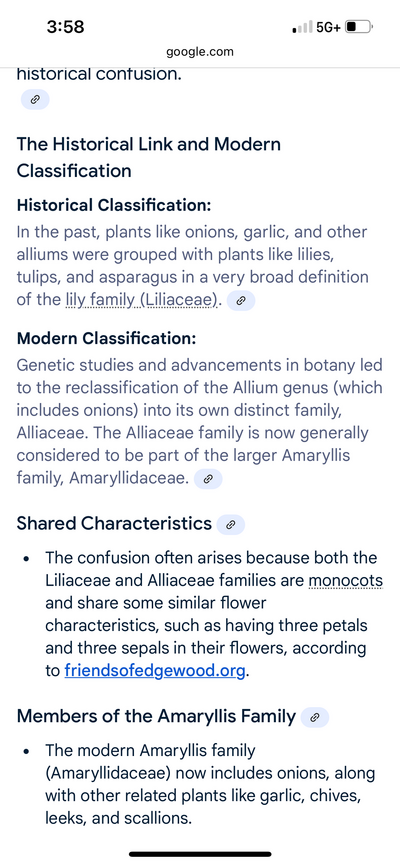Tap link icon next to Members of the Amaryllis Family

point(315,717)
